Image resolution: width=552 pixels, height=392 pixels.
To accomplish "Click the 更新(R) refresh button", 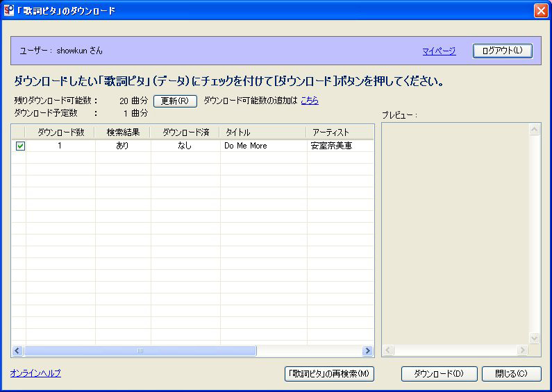I will click(175, 101).
